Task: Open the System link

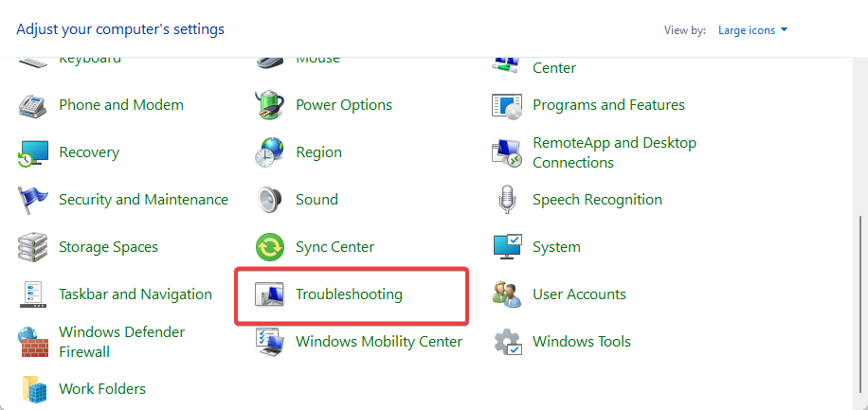Action: [x=556, y=247]
